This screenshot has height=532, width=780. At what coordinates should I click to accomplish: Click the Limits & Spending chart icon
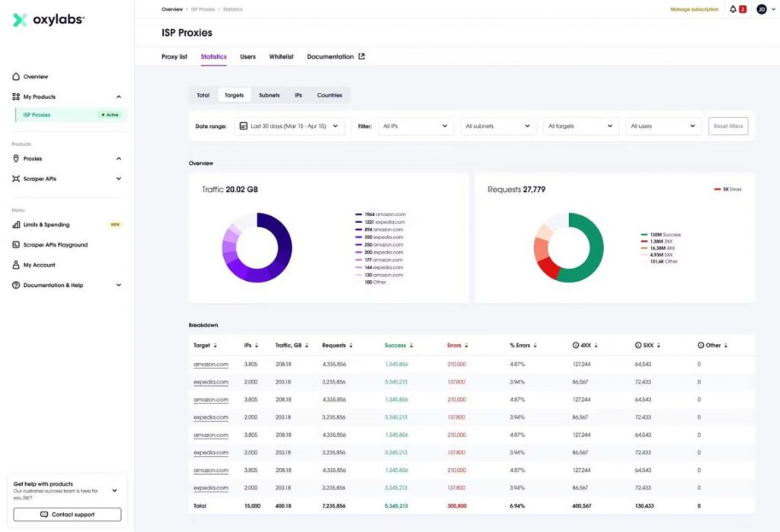[16, 225]
